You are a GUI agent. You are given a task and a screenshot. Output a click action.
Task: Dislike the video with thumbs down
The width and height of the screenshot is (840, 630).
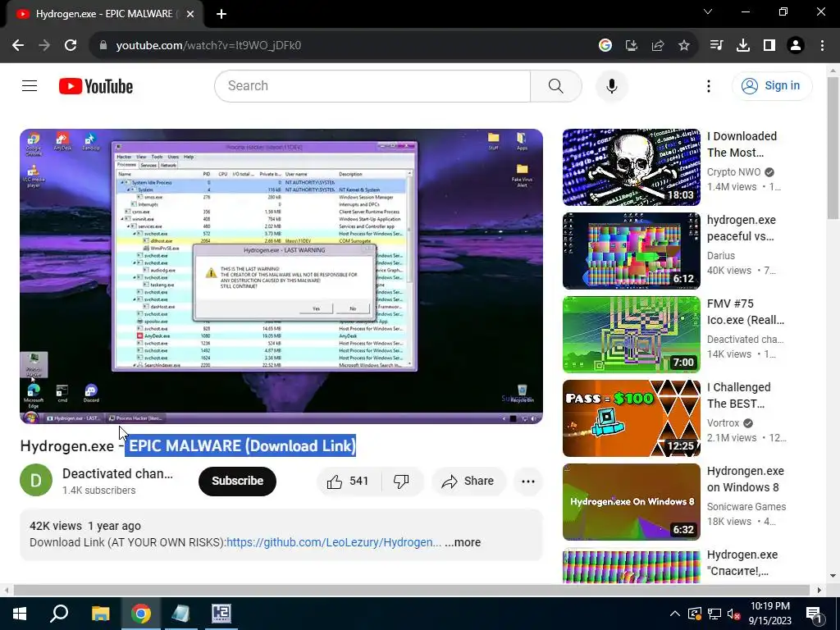tap(401, 481)
